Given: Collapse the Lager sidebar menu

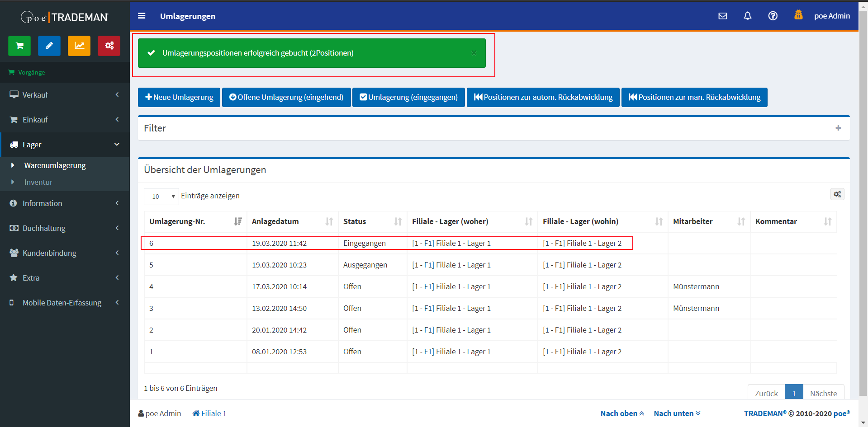Looking at the screenshot, I should click(x=65, y=145).
